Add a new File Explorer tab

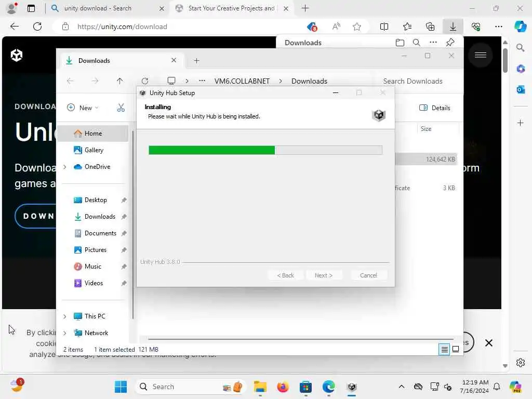pyautogui.click(x=196, y=61)
